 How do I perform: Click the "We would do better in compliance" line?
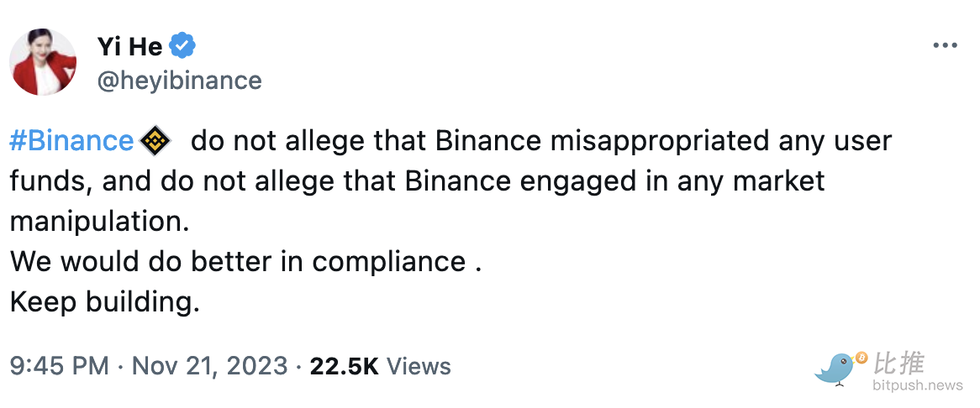(238, 262)
